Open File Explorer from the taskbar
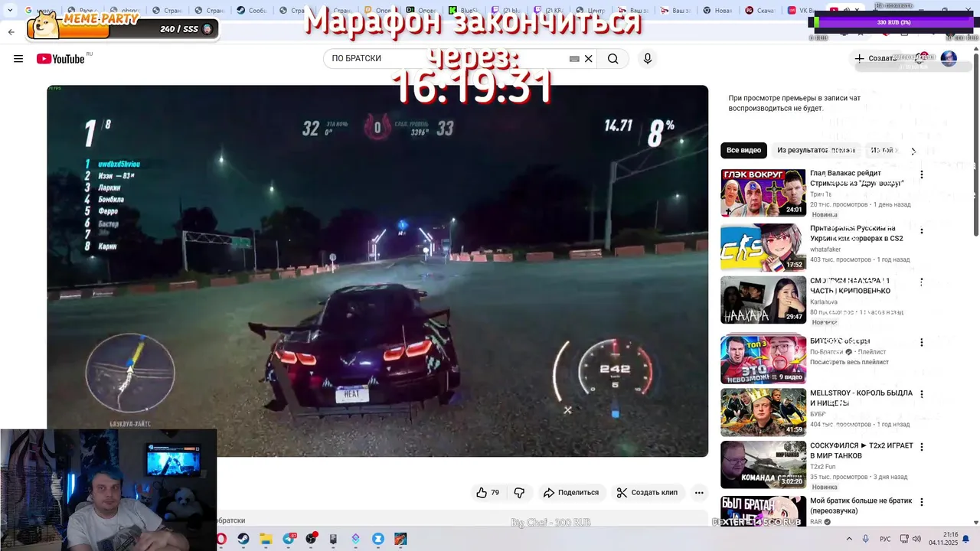980x551 pixels. [x=266, y=539]
